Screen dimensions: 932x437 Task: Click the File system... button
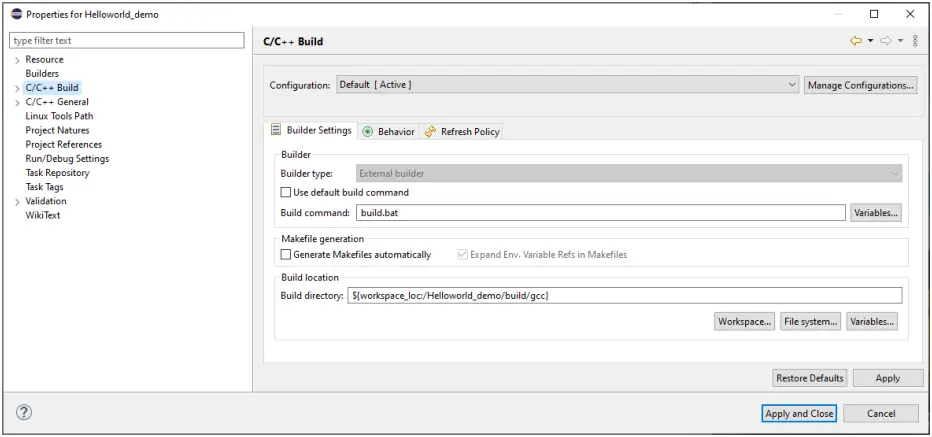coord(811,322)
